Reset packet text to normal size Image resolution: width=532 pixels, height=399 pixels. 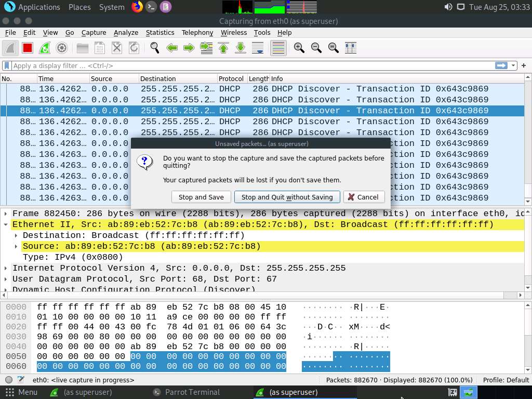334,48
